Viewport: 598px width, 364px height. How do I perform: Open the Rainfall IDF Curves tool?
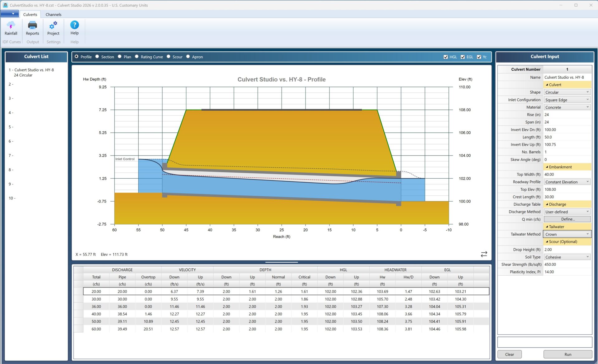click(11, 28)
